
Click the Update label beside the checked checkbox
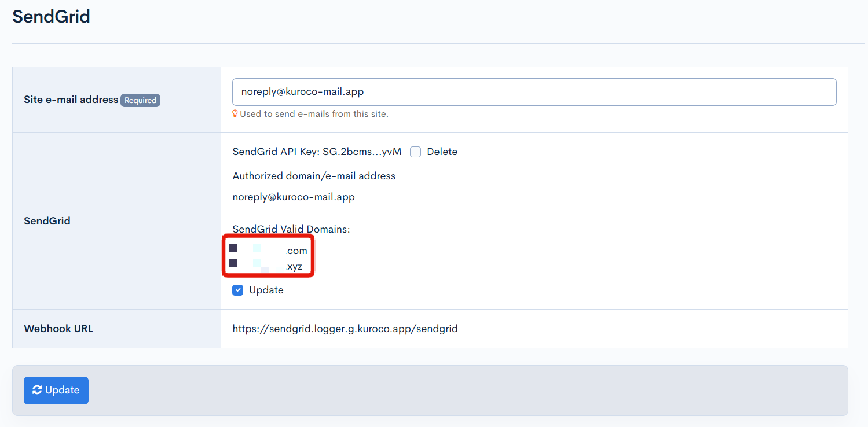(266, 290)
